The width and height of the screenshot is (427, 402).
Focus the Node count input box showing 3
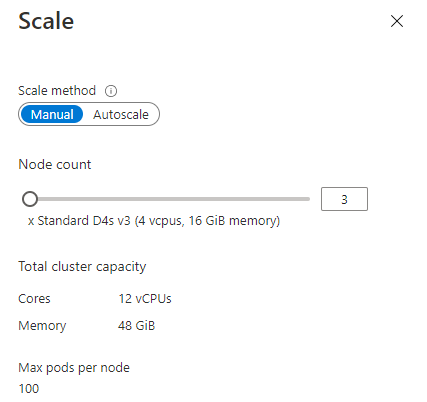click(344, 199)
